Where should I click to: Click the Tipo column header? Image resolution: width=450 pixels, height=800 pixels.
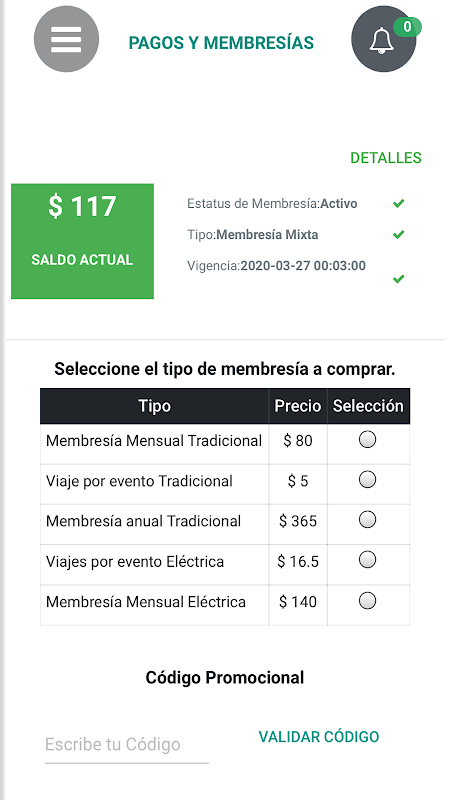[x=155, y=406]
